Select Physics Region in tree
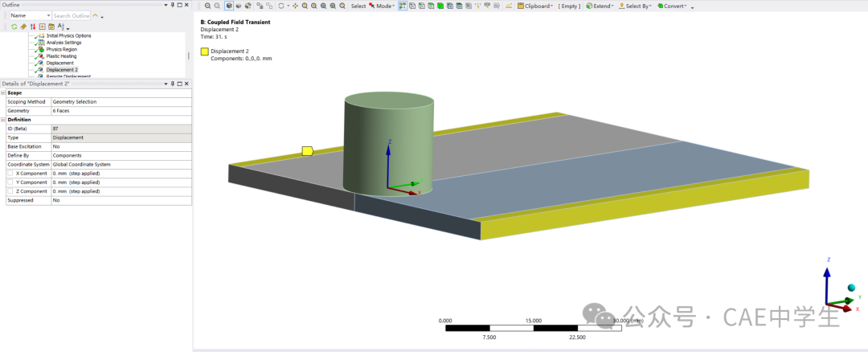Screen dimensions: 868x352 (61, 49)
